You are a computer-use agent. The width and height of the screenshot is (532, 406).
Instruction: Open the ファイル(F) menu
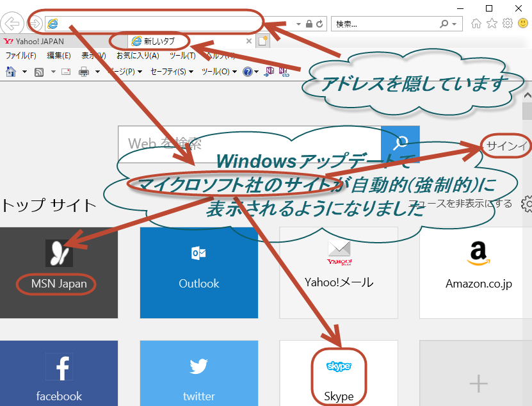[x=21, y=55]
